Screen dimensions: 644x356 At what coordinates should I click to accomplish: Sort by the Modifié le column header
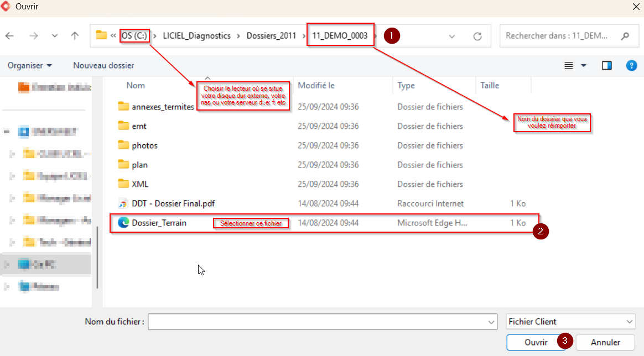(x=316, y=85)
